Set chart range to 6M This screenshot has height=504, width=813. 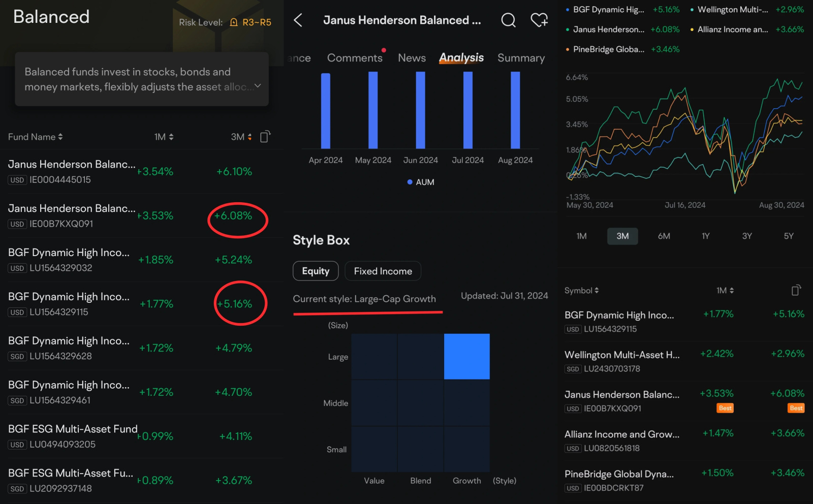coord(664,236)
